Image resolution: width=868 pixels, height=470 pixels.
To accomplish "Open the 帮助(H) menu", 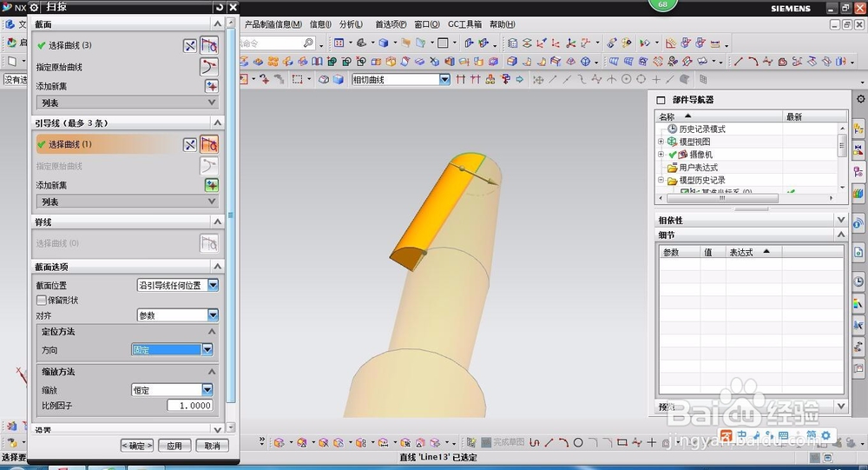I will (x=502, y=24).
